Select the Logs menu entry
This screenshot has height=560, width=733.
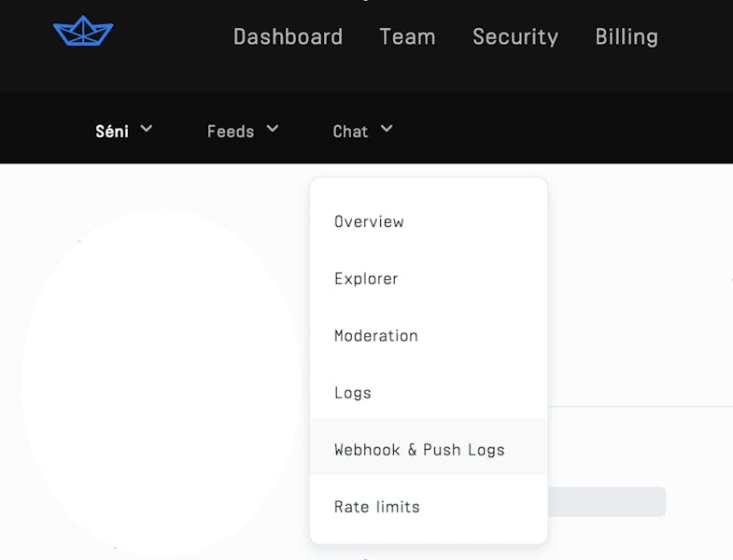tap(353, 393)
